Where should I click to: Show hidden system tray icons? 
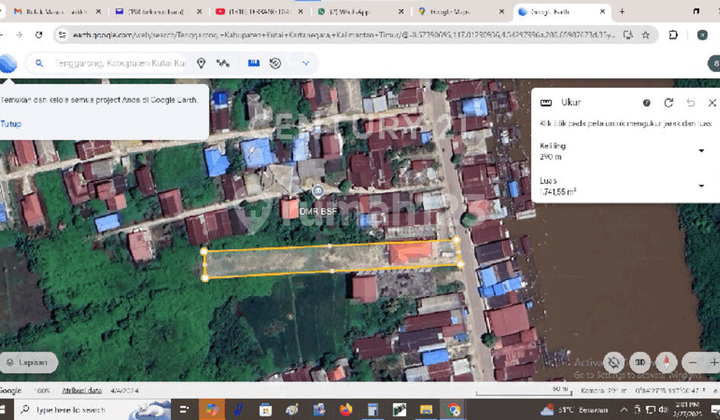point(624,409)
